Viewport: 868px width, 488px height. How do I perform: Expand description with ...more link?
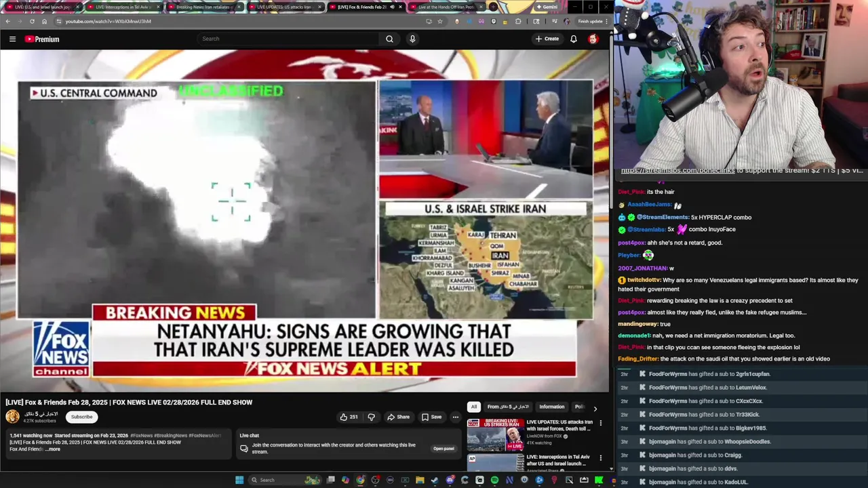53,449
